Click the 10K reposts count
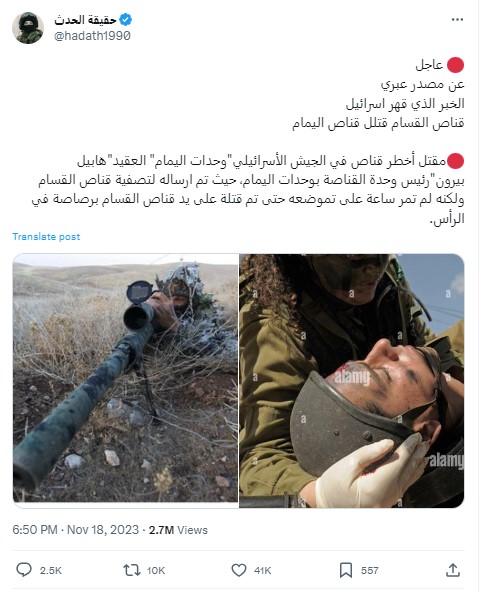The height and width of the screenshot is (592, 482). tap(156, 570)
